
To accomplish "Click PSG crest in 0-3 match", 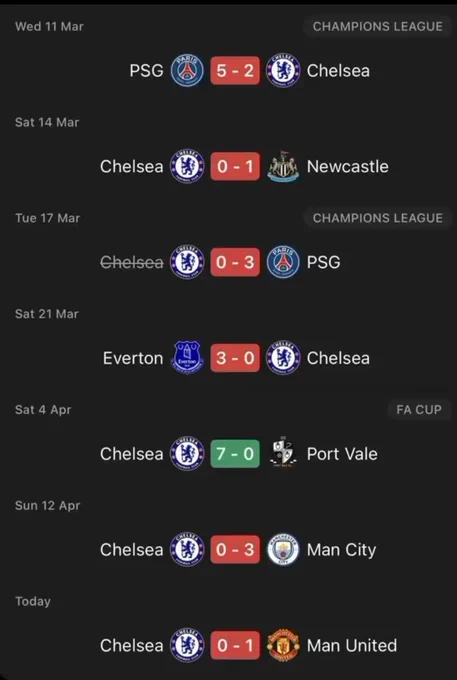I will click(283, 262).
